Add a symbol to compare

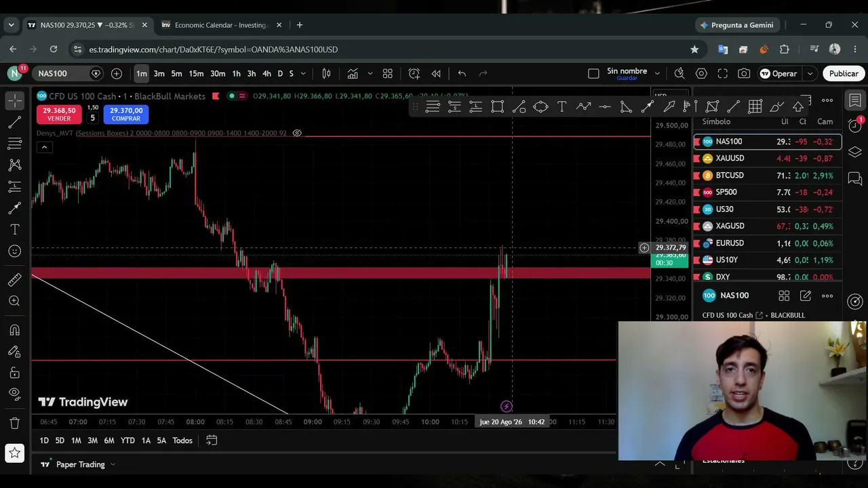click(117, 73)
